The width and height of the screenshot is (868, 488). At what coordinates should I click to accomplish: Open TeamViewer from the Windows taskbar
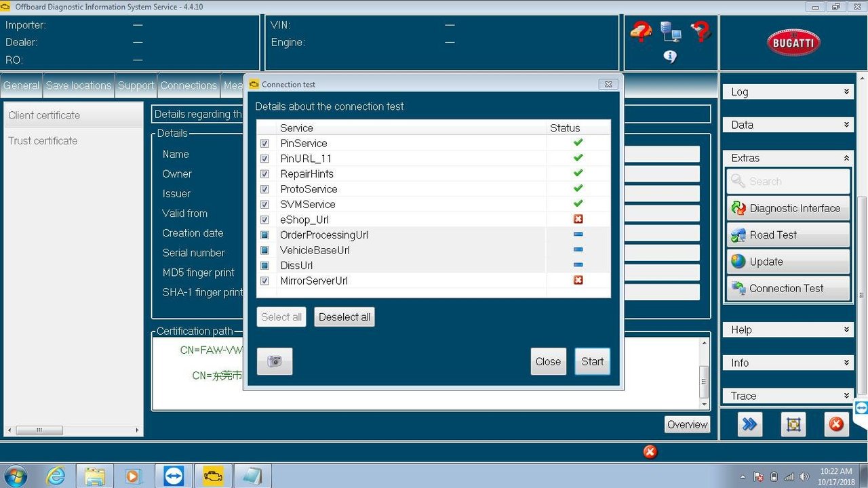174,476
